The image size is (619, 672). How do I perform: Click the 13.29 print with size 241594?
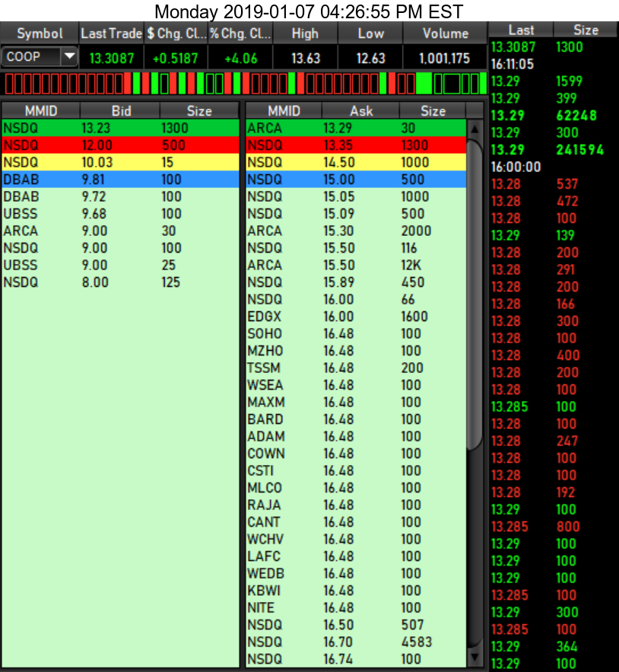[x=554, y=150]
